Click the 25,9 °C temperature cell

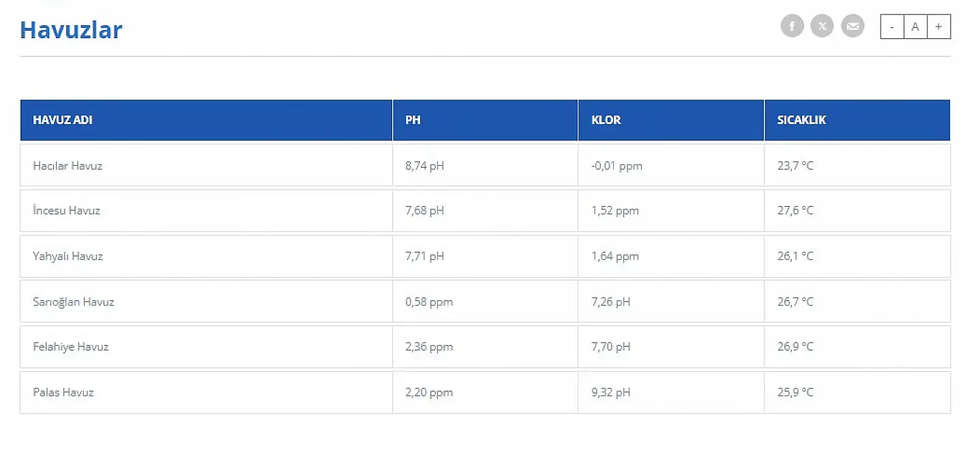795,392
